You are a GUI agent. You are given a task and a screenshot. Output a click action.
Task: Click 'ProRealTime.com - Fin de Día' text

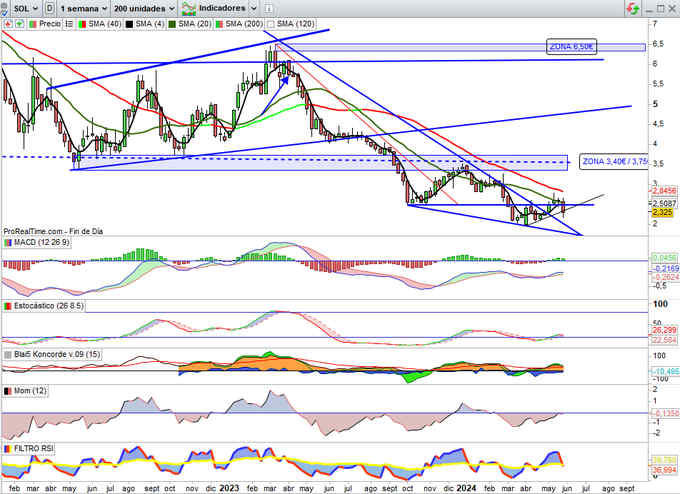tap(53, 232)
